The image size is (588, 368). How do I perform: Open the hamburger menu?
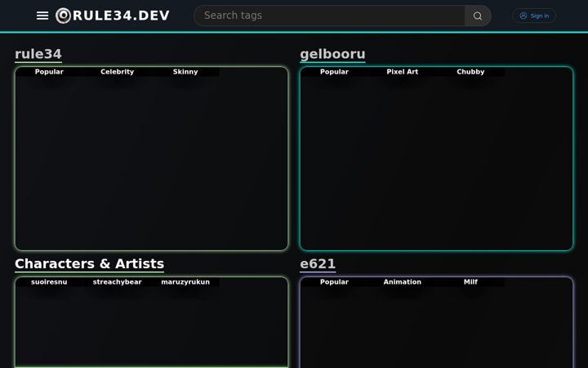42,16
